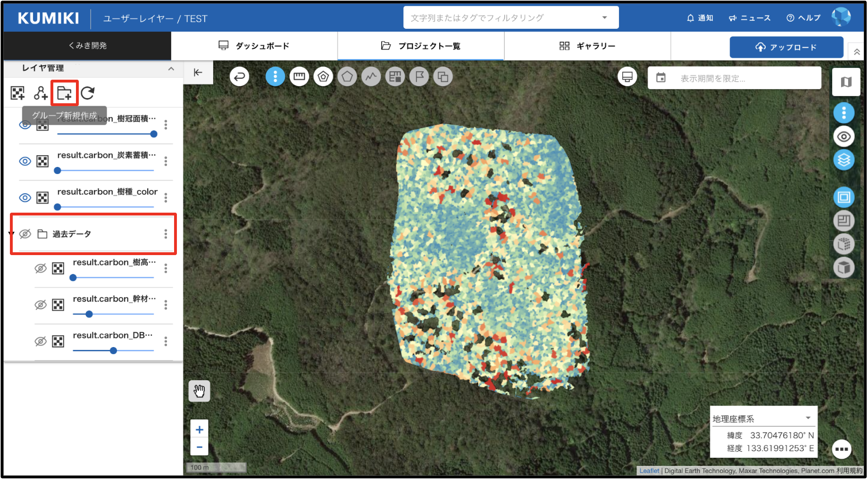Open the ヘルプ link in header
This screenshot has width=868, height=480.
tap(803, 18)
